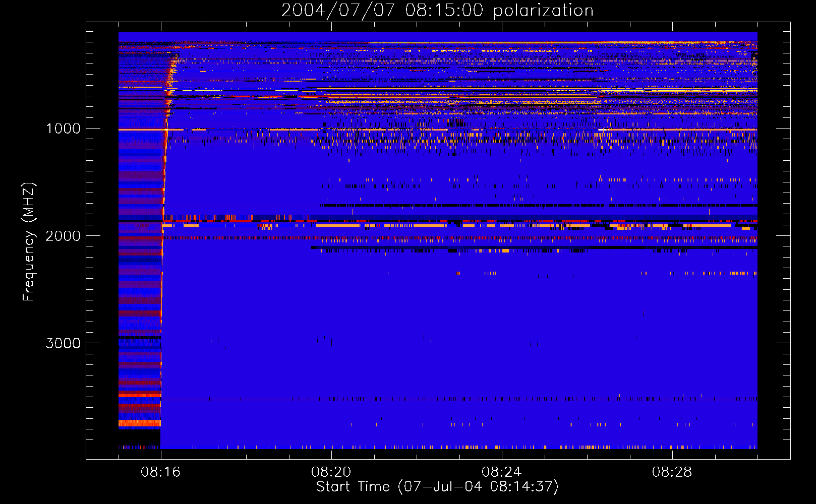Click the black horizontal band below 2000 MHz
Image resolution: width=816 pixels, height=504 pixels.
tap(534, 247)
